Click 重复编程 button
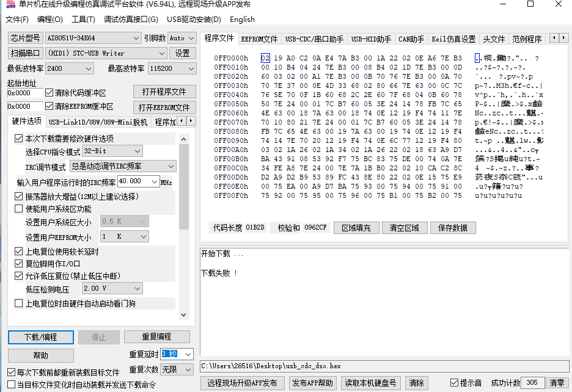The height and width of the screenshot is (392, 572). [x=157, y=336]
